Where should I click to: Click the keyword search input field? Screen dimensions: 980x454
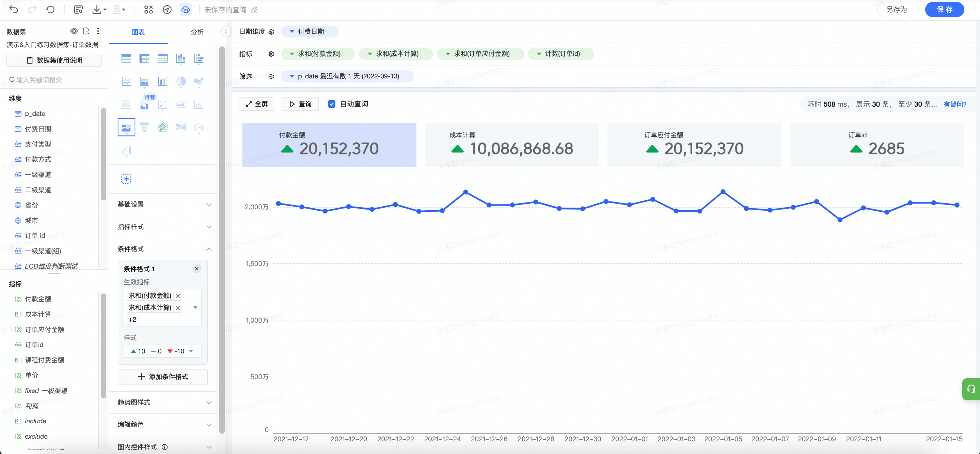tap(54, 80)
